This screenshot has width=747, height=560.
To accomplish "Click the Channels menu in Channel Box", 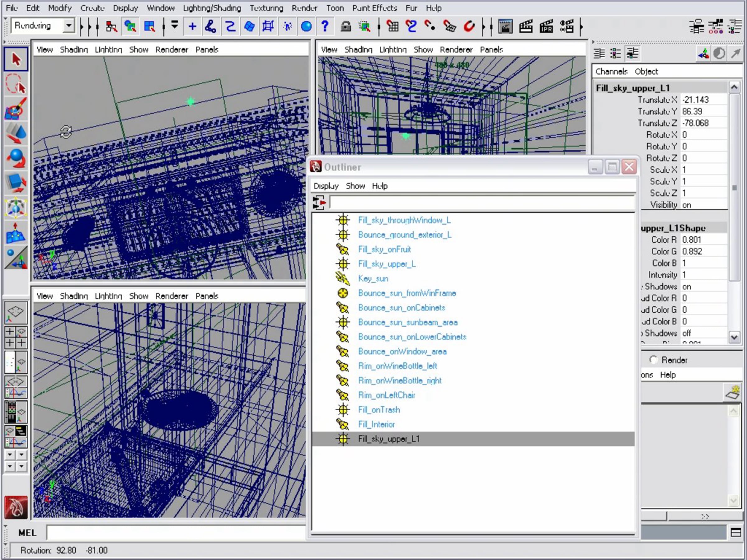I will [611, 72].
